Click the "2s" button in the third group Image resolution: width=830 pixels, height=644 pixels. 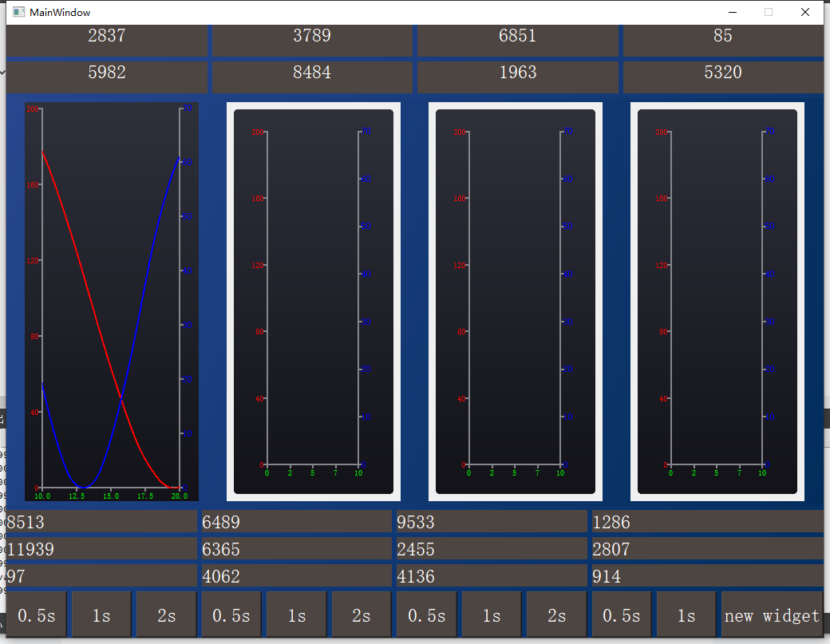click(556, 614)
